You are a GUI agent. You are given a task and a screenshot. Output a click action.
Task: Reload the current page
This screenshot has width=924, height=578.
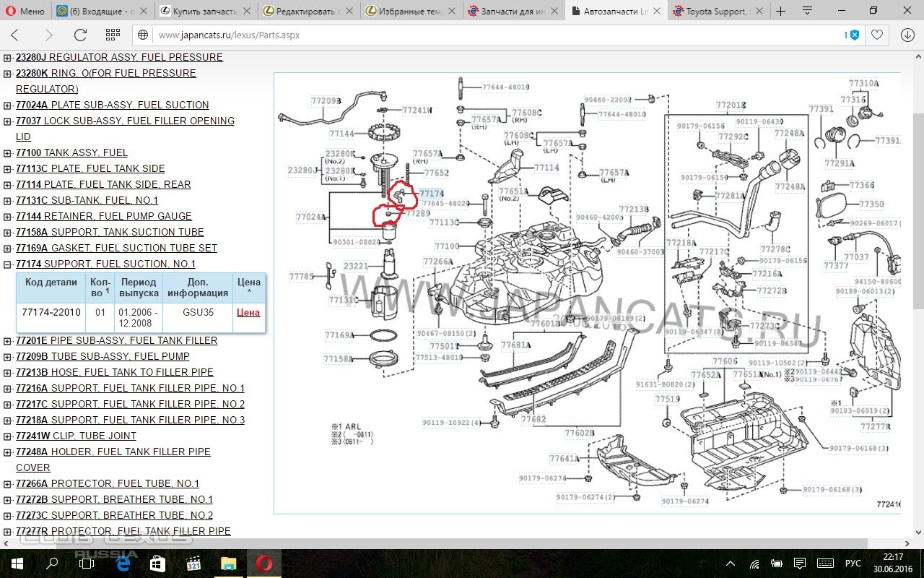tap(80, 35)
